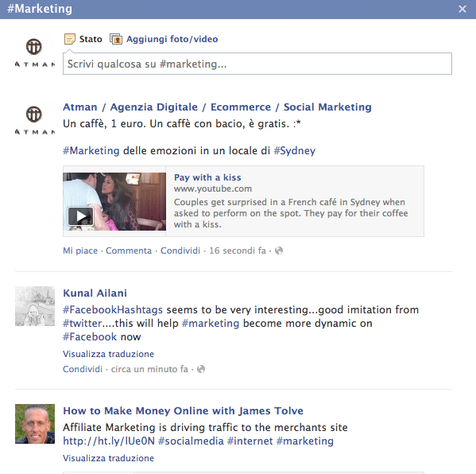This screenshot has width=476, height=474.
Task: Click Condividi on Kunal Ailani's post
Action: (x=83, y=369)
